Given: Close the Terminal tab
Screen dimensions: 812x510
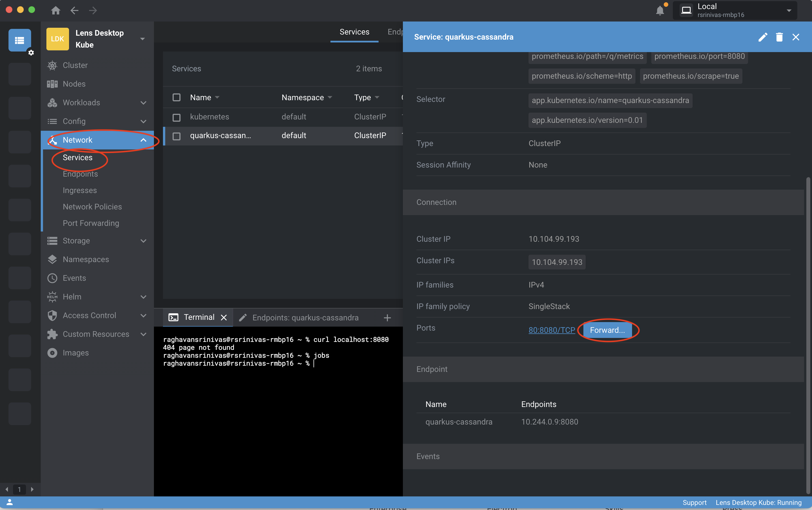Looking at the screenshot, I should (224, 317).
